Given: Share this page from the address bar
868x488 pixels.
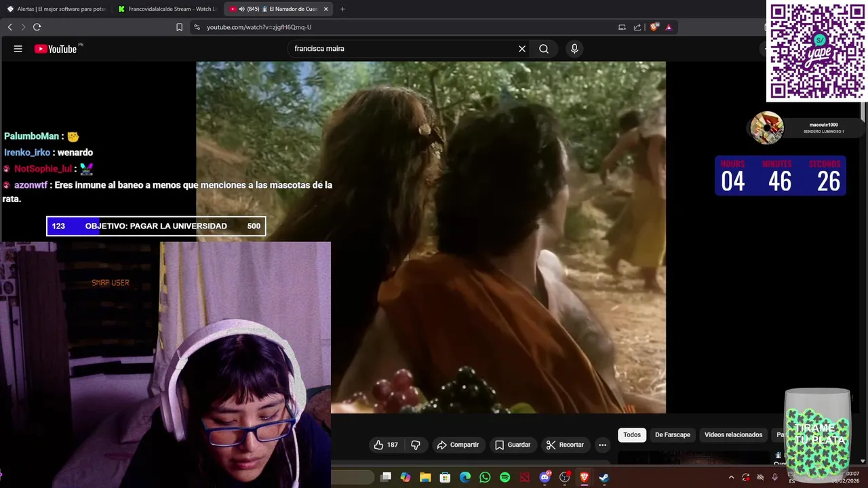Looking at the screenshot, I should pos(637,27).
